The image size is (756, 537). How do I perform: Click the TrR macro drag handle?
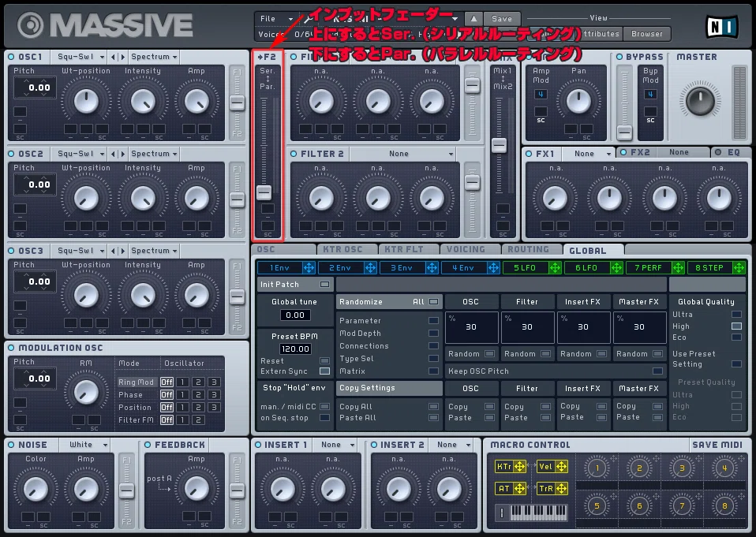(x=561, y=488)
